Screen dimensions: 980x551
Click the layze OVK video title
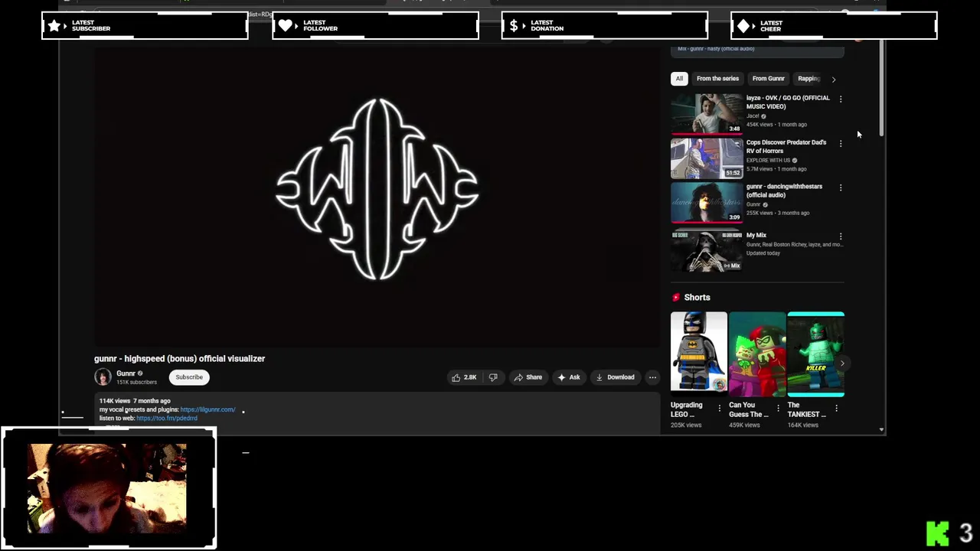click(788, 102)
